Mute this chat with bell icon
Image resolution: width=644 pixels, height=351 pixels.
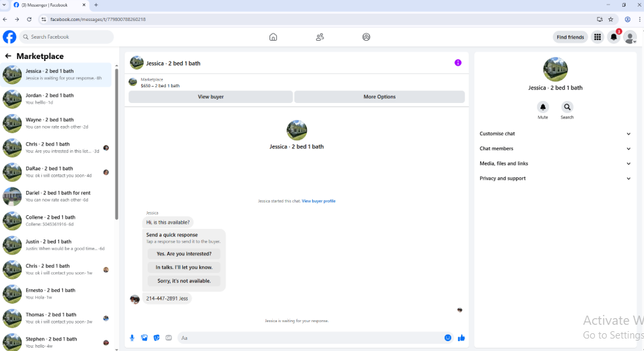click(542, 107)
